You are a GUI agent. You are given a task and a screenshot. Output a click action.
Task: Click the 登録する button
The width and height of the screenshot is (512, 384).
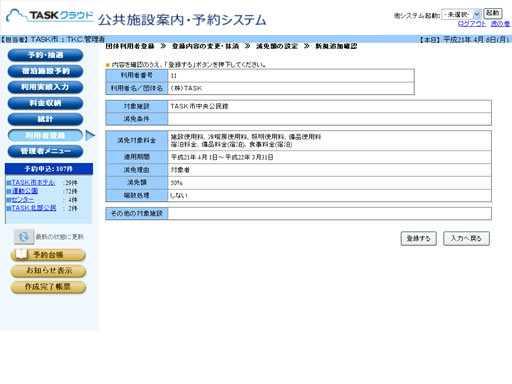point(419,238)
